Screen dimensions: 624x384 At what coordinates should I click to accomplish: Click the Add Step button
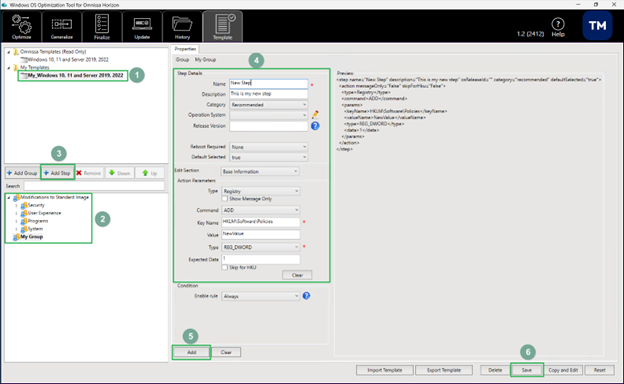(57, 173)
